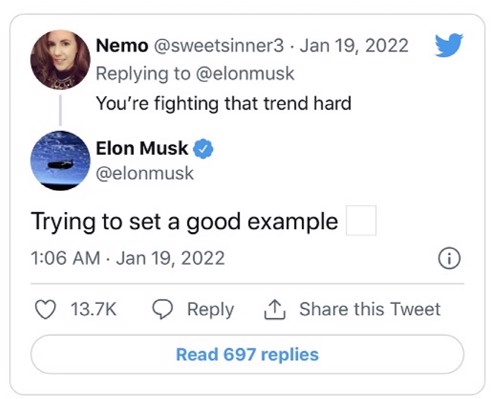
Task: Click the @elonmusk handle under name
Action: pos(145,173)
